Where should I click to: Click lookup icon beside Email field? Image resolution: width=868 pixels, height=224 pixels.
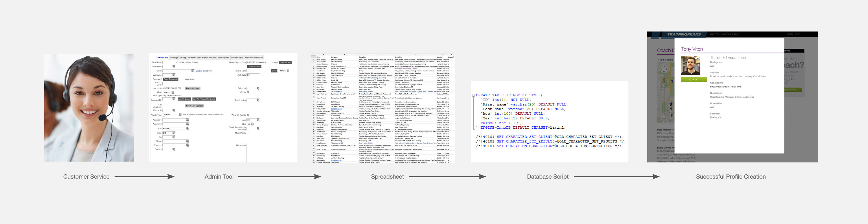coord(193,71)
